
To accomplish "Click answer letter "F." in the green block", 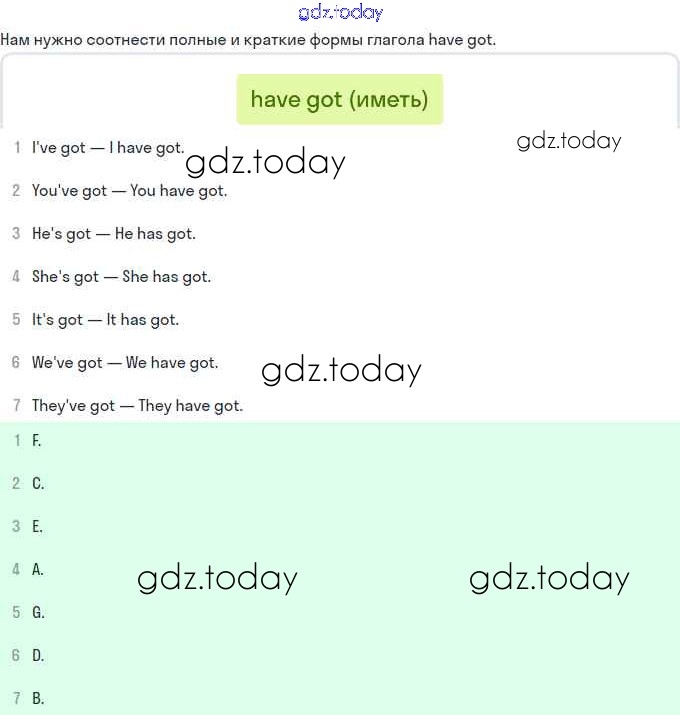I will (37, 440).
